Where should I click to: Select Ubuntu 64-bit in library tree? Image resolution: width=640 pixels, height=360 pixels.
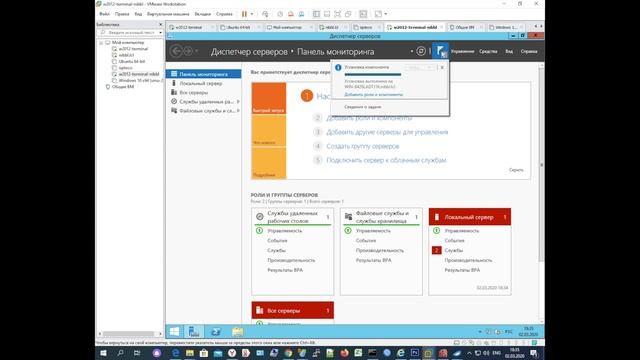point(132,61)
